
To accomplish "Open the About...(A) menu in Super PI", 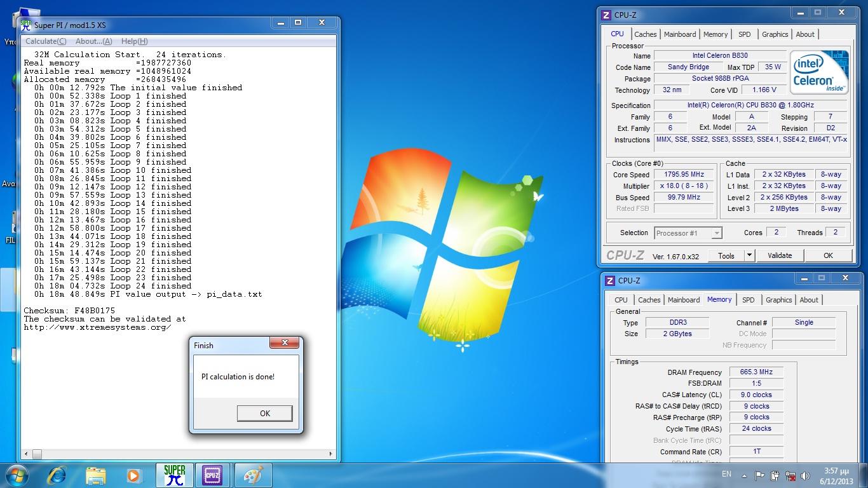I will click(x=93, y=41).
